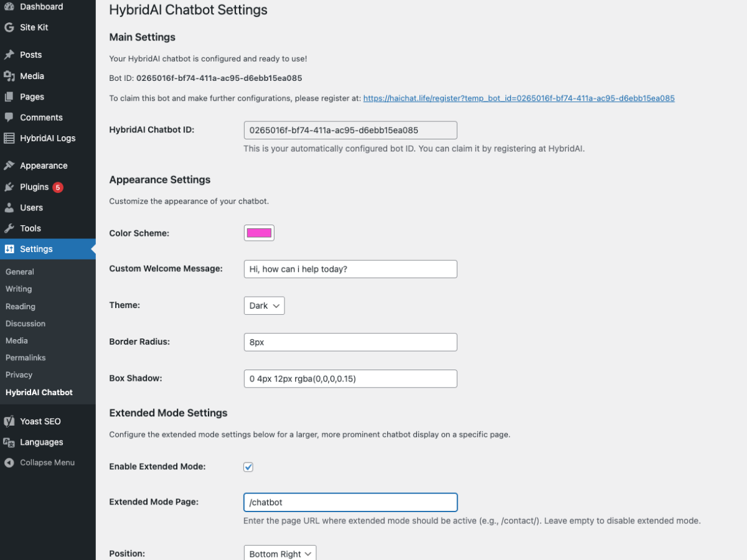
Task: Click the Dashboard gauge icon
Action: (x=9, y=7)
